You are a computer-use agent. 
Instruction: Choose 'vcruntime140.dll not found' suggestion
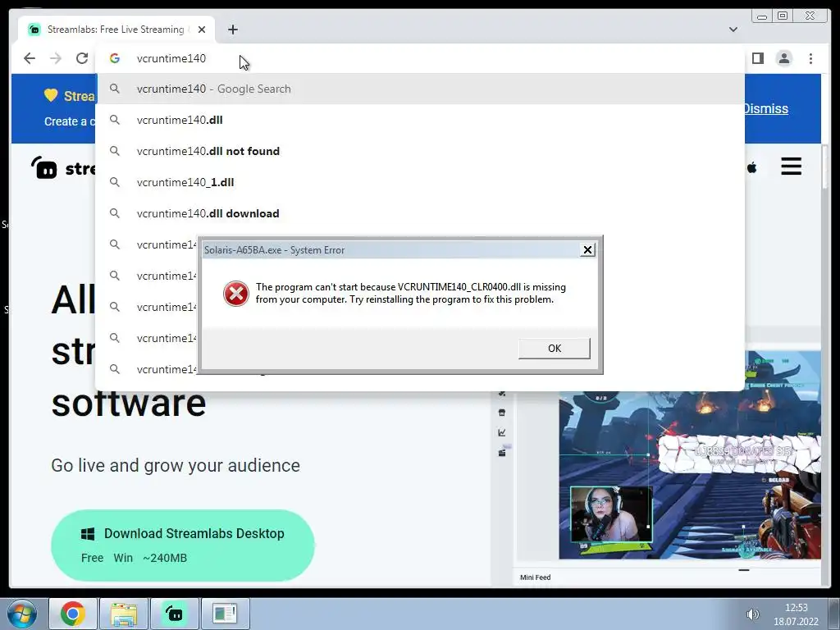point(420,151)
